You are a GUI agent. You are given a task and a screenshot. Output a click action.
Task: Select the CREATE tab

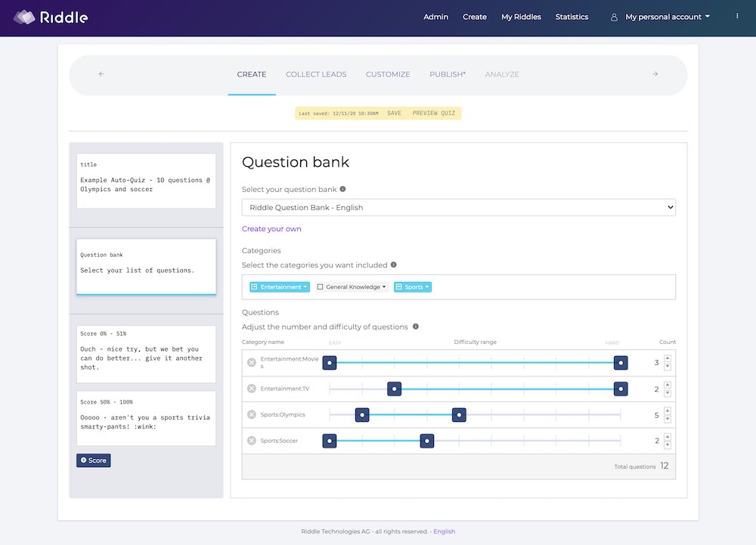(x=251, y=74)
